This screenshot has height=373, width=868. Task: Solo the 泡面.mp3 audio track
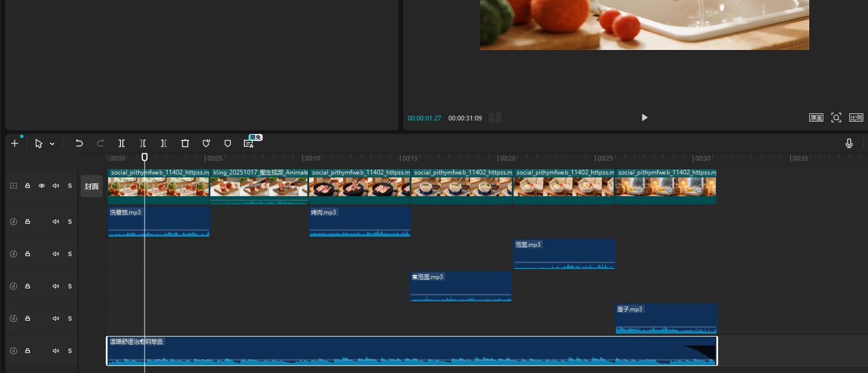coord(70,254)
